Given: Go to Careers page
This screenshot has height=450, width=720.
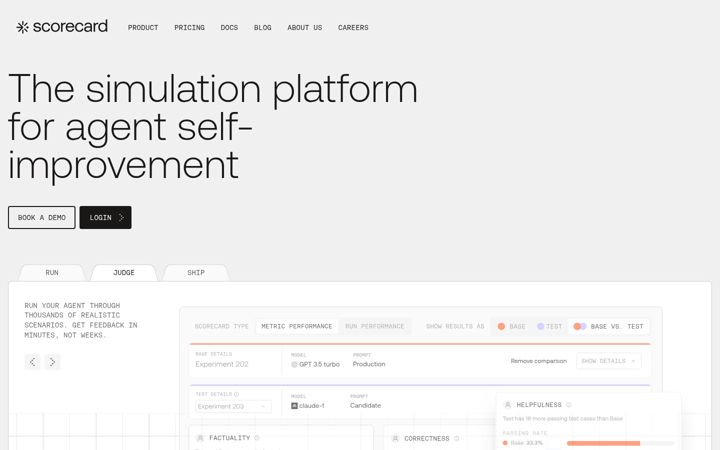Looking at the screenshot, I should click(x=353, y=28).
